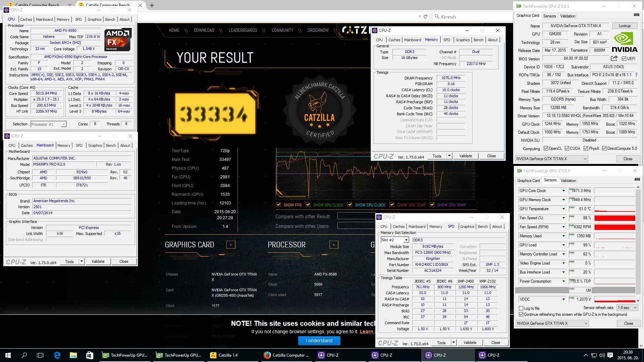Viewport: 644px width, 362px height.
Task: Click the Lookup button in GPU-Z
Action: pos(624,26)
